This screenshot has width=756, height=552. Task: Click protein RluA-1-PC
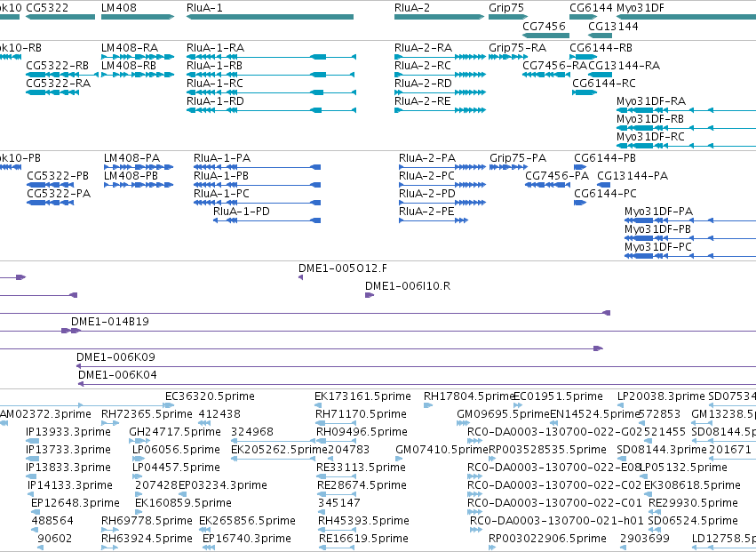257,203
